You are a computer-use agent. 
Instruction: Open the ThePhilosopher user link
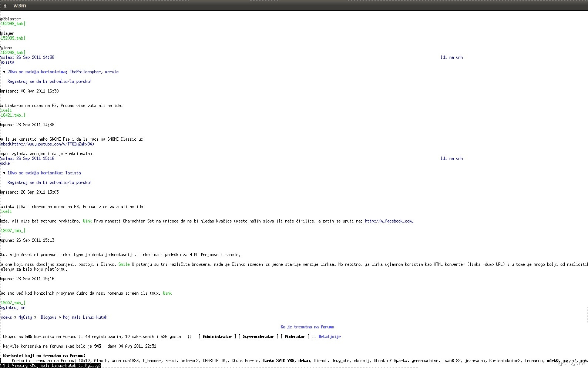tap(85, 72)
